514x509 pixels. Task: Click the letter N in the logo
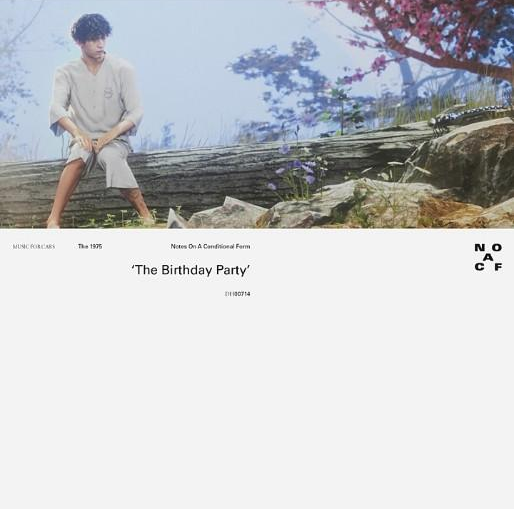[480, 248]
